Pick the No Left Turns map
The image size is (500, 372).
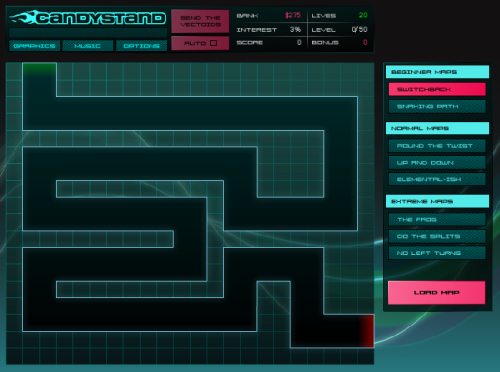click(x=437, y=253)
